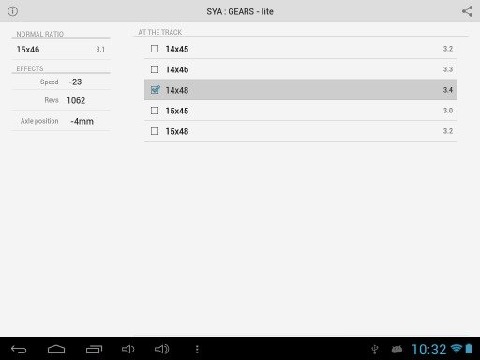
Task: Tap the Android debugging status icon
Action: pyautogui.click(x=397, y=349)
